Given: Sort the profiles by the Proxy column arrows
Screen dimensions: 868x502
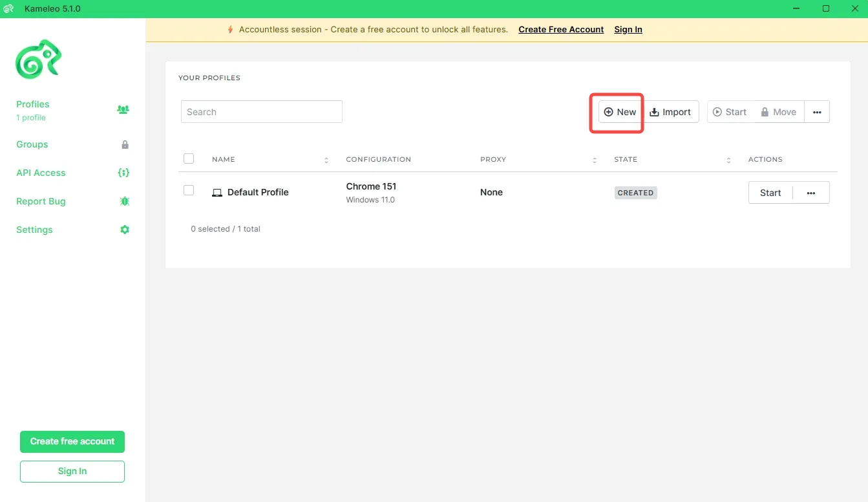Looking at the screenshot, I should point(595,160).
